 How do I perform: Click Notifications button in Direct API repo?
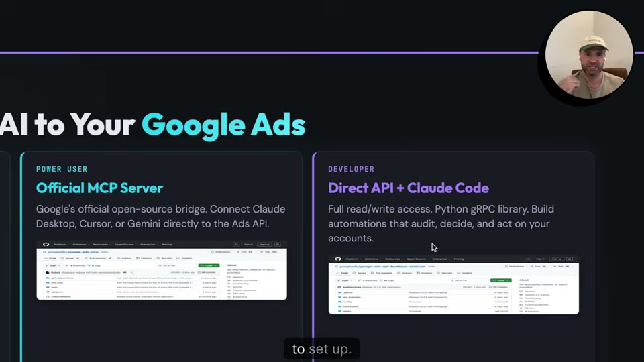point(515,266)
